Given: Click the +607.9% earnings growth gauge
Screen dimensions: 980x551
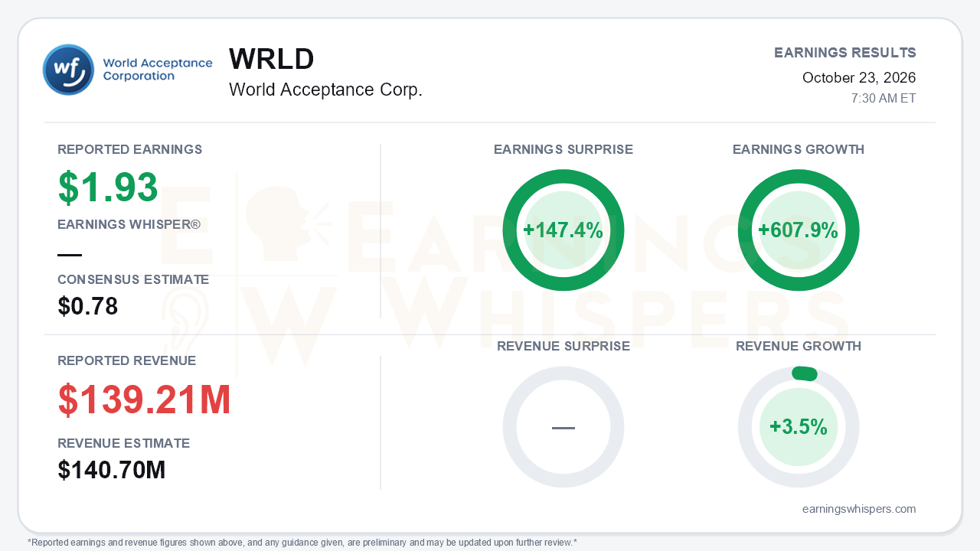Looking at the screenshot, I should 799,230.
